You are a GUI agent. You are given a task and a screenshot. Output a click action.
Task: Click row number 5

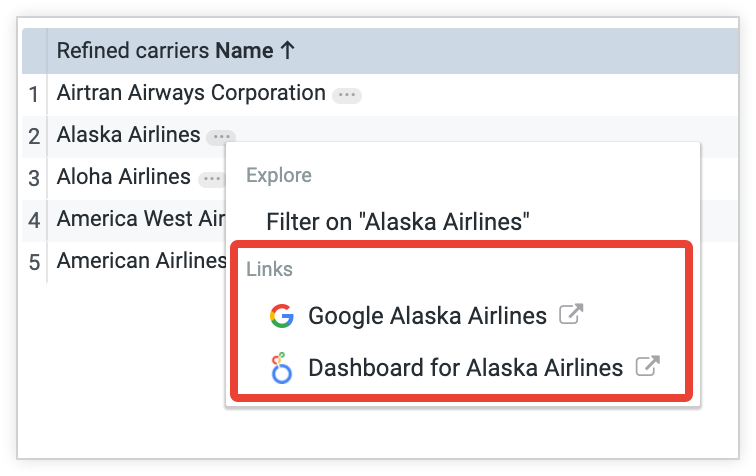33,262
